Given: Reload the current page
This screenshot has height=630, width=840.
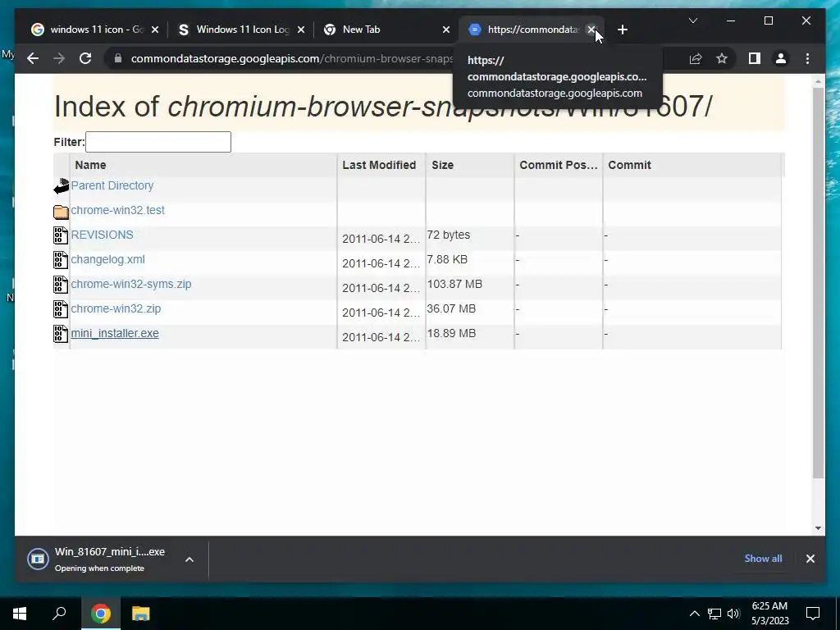Looking at the screenshot, I should click(85, 58).
